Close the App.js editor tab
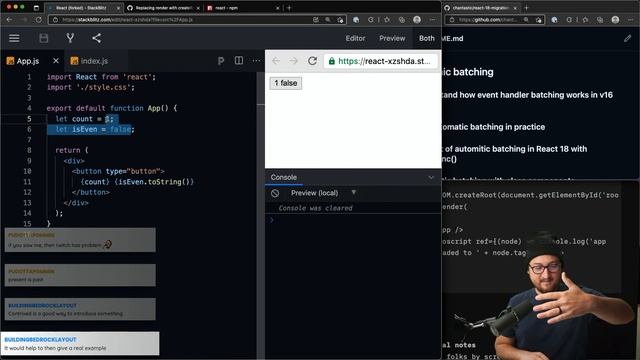This screenshot has height=360, width=640. 56,60
